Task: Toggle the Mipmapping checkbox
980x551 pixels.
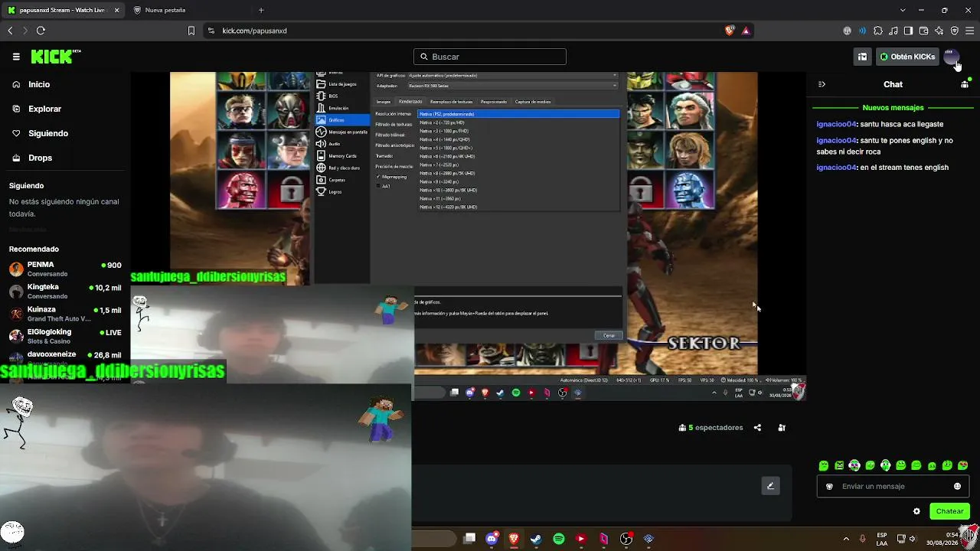Action: pyautogui.click(x=378, y=177)
